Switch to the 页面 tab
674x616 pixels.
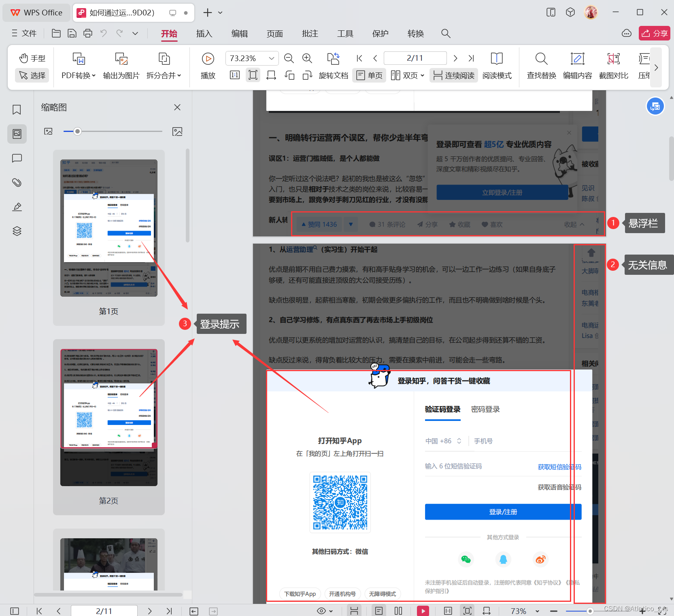pyautogui.click(x=274, y=34)
